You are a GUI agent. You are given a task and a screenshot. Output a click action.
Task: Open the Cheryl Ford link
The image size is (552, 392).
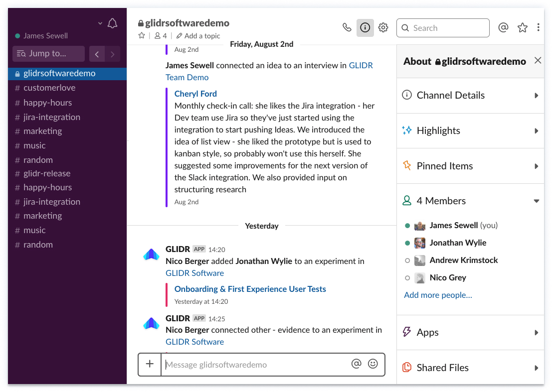click(x=196, y=94)
